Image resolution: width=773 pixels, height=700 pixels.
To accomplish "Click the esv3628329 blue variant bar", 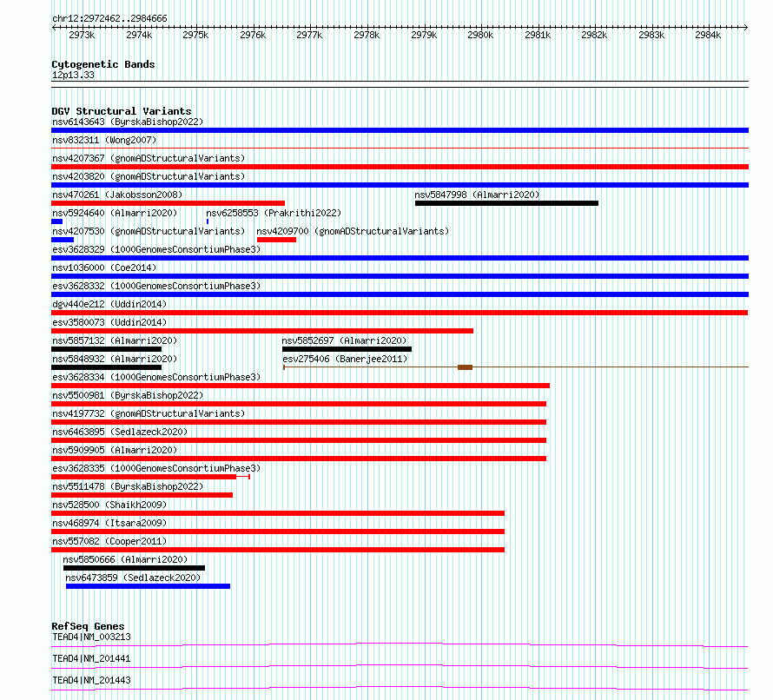I will pos(400,258).
